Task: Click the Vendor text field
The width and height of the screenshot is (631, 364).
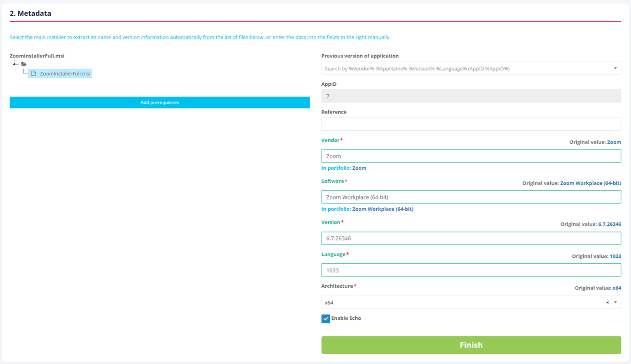Action: [471, 156]
